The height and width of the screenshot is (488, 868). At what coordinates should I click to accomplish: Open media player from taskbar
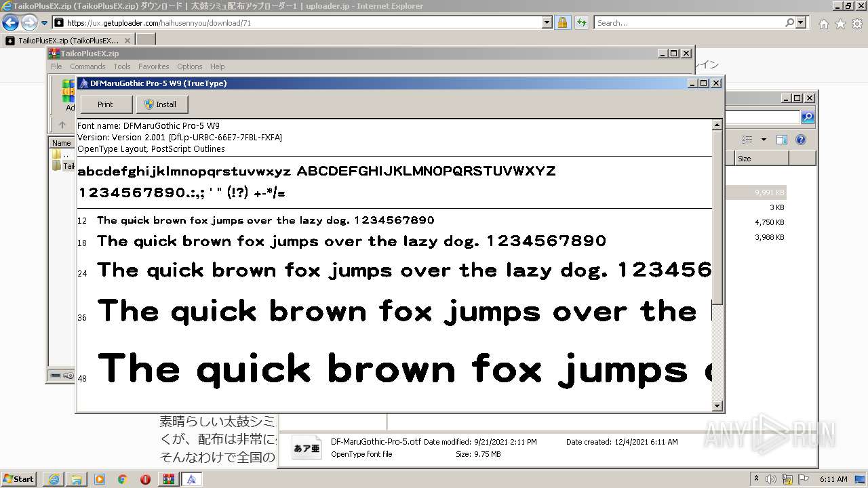(x=100, y=479)
